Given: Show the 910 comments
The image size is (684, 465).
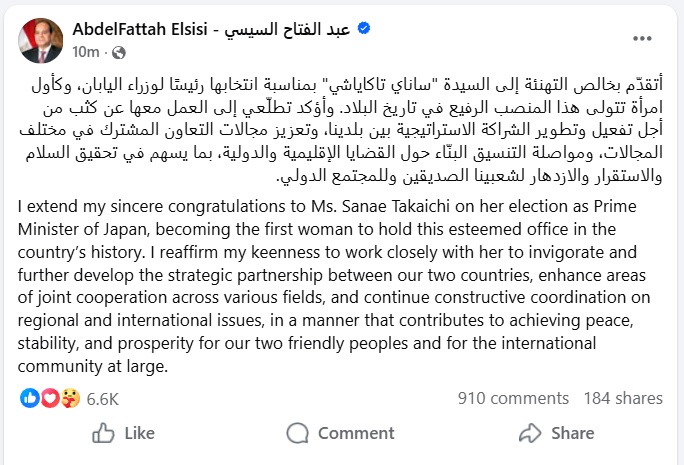Looking at the screenshot, I should 499,398.
